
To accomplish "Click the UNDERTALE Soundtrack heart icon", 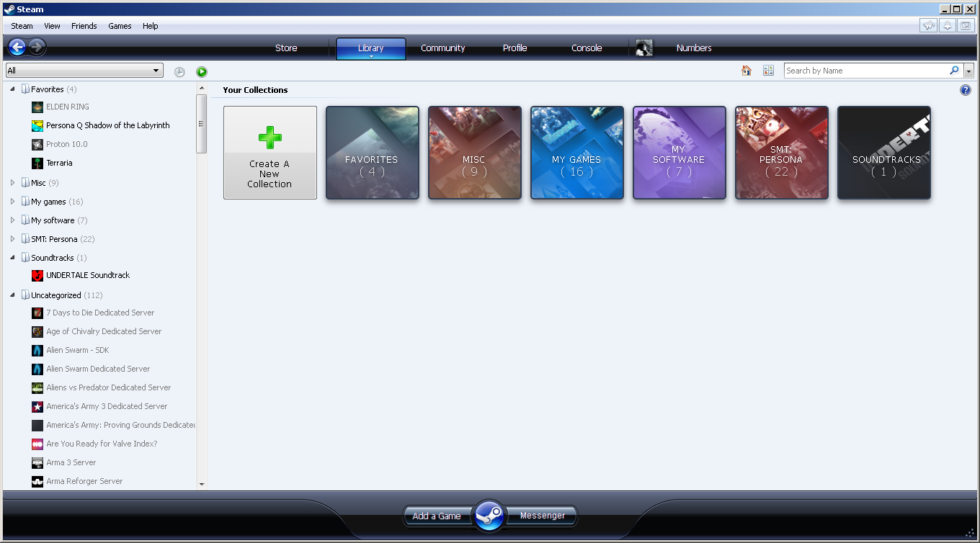I will (x=37, y=275).
